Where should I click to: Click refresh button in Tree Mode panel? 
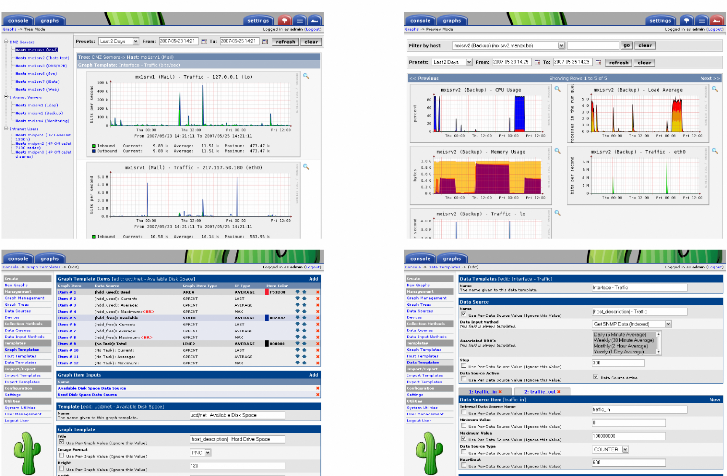[x=285, y=41]
